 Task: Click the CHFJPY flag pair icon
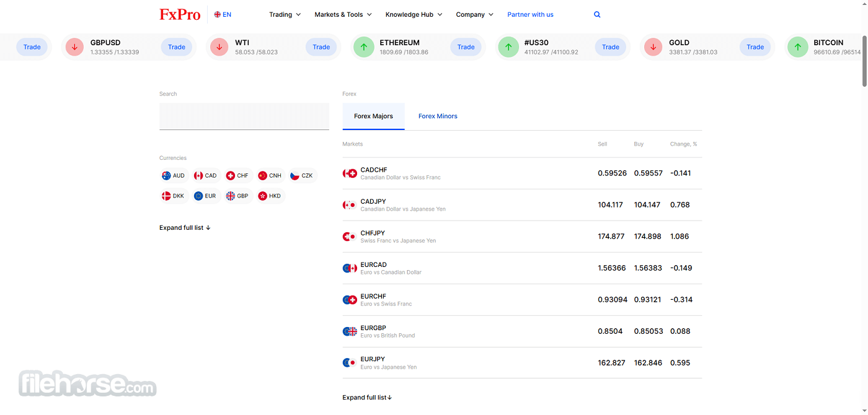[x=350, y=237]
